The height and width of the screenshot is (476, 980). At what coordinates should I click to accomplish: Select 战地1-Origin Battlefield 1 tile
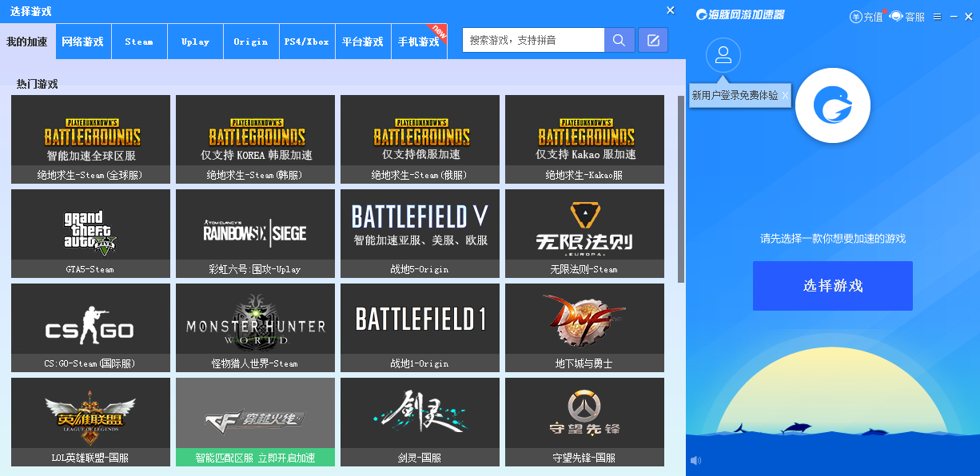(x=420, y=327)
